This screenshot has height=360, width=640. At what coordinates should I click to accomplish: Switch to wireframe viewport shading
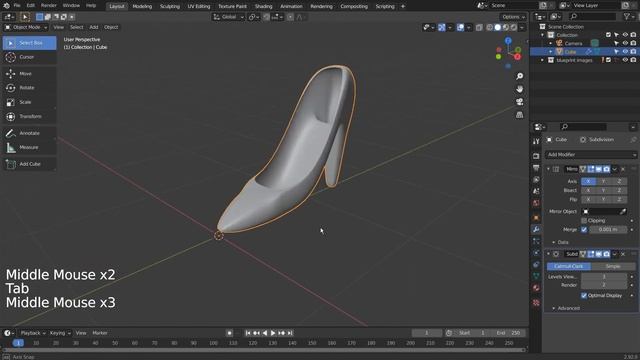pos(489,27)
